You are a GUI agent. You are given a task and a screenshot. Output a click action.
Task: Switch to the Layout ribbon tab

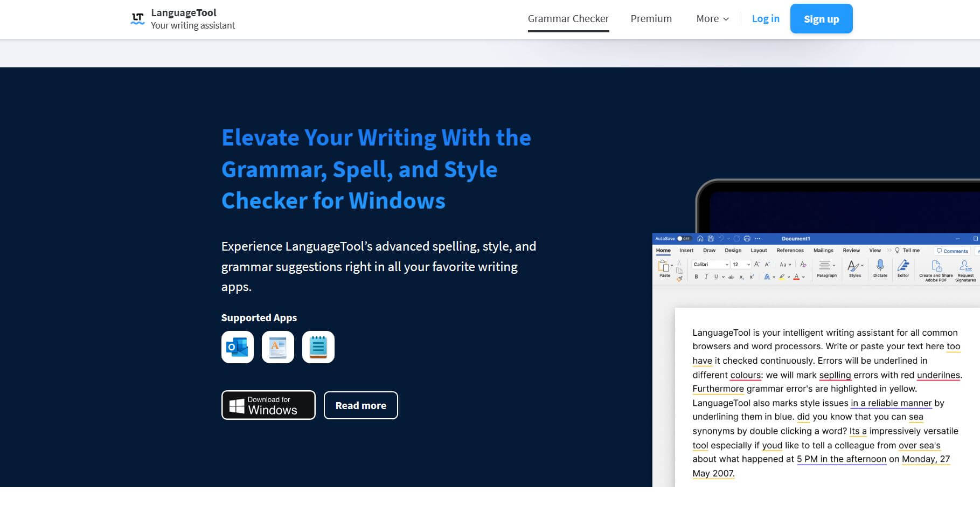coord(759,251)
